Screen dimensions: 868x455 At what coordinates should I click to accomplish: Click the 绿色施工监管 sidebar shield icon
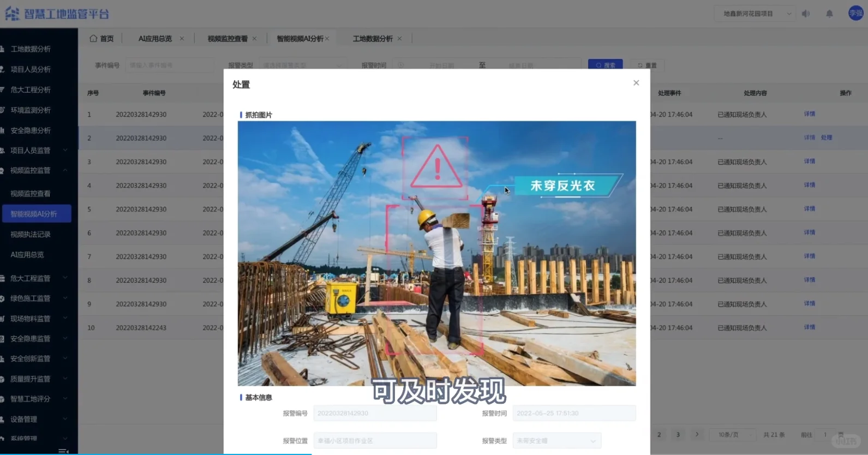click(3, 298)
